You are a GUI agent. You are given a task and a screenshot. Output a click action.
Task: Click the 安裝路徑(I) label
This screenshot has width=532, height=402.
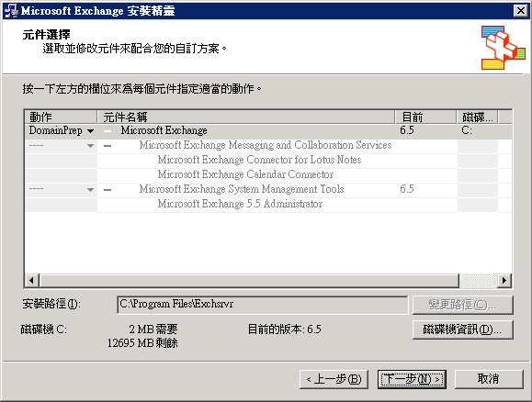click(51, 304)
